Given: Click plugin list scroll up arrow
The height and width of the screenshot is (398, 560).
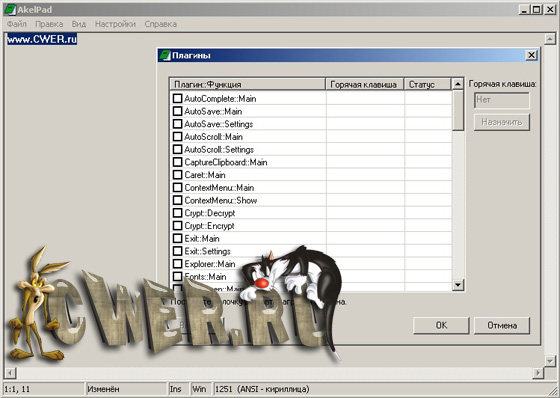Looking at the screenshot, I should tap(458, 84).
